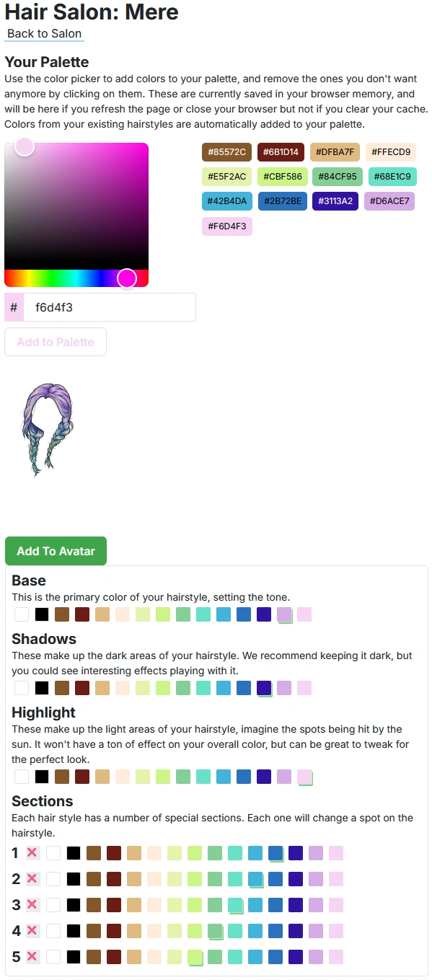Click the Add to Palette button
The image size is (432, 980).
point(56,342)
